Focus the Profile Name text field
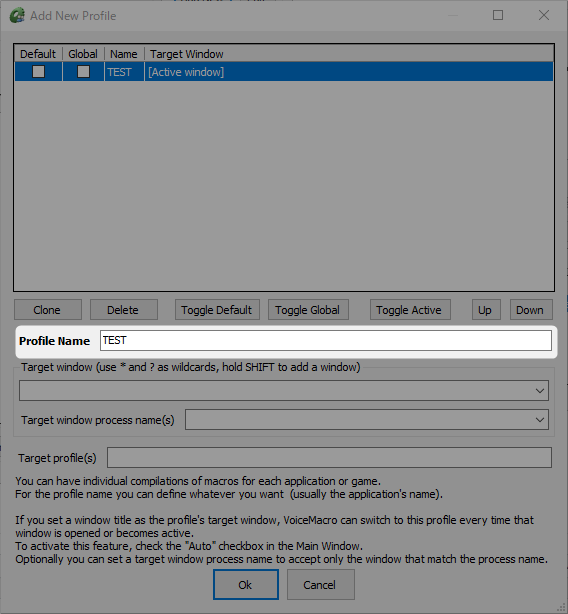568x614 pixels. [326, 340]
